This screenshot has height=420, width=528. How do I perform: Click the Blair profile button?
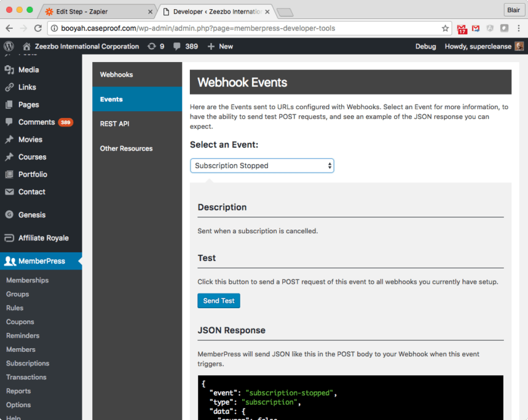click(513, 10)
